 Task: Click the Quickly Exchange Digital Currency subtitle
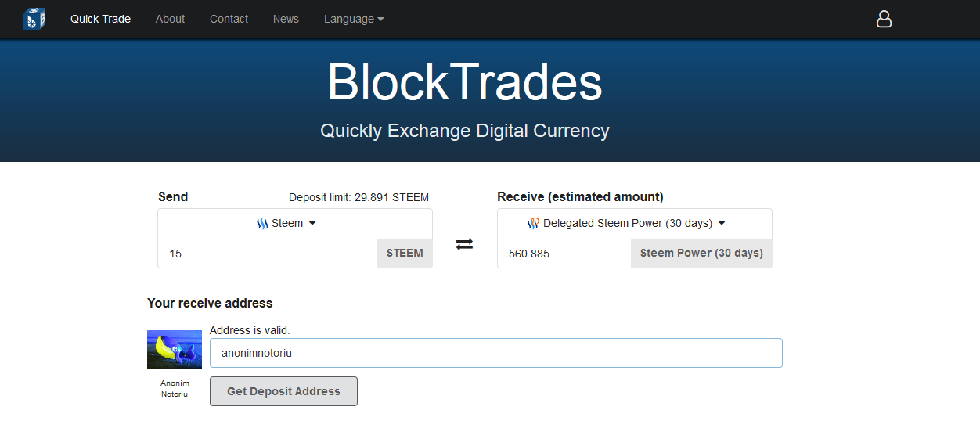pos(465,131)
